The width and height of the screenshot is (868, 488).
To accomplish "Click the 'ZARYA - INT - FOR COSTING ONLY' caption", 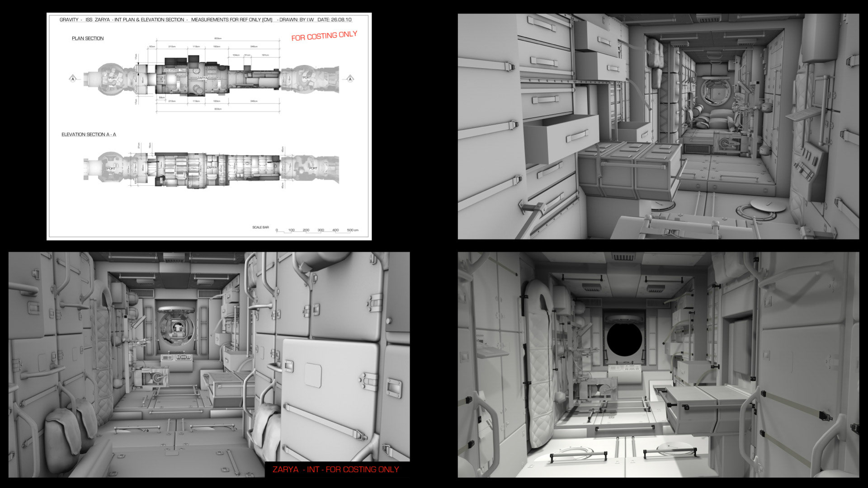I will click(x=335, y=469).
